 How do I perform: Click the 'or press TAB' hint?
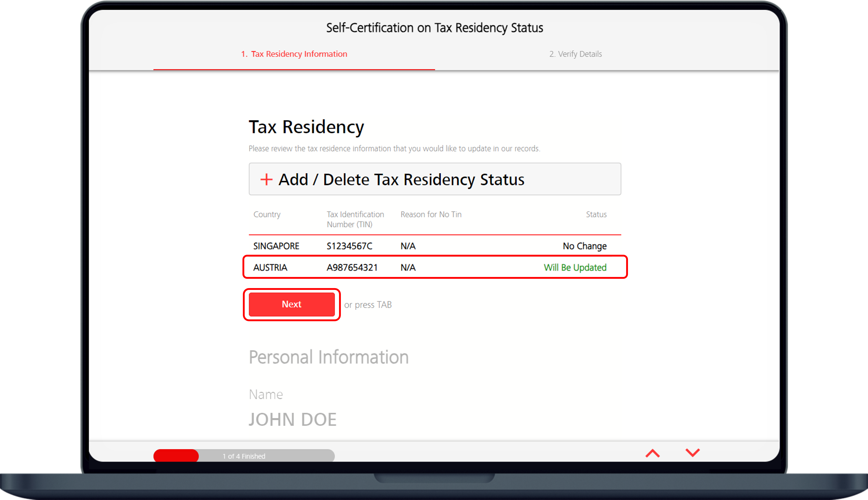368,305
